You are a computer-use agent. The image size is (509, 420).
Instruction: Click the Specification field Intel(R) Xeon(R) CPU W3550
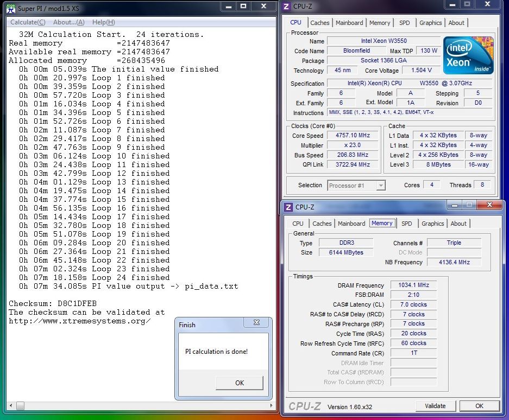click(x=410, y=83)
